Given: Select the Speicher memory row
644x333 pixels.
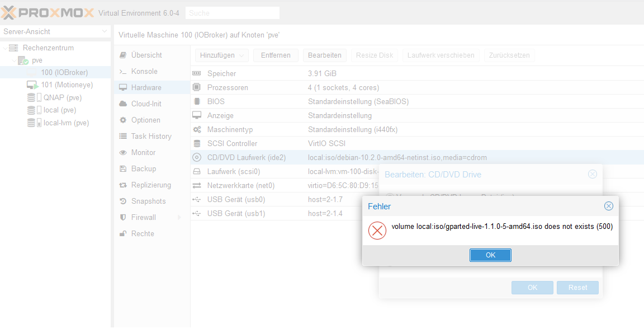Looking at the screenshot, I should 417,74.
